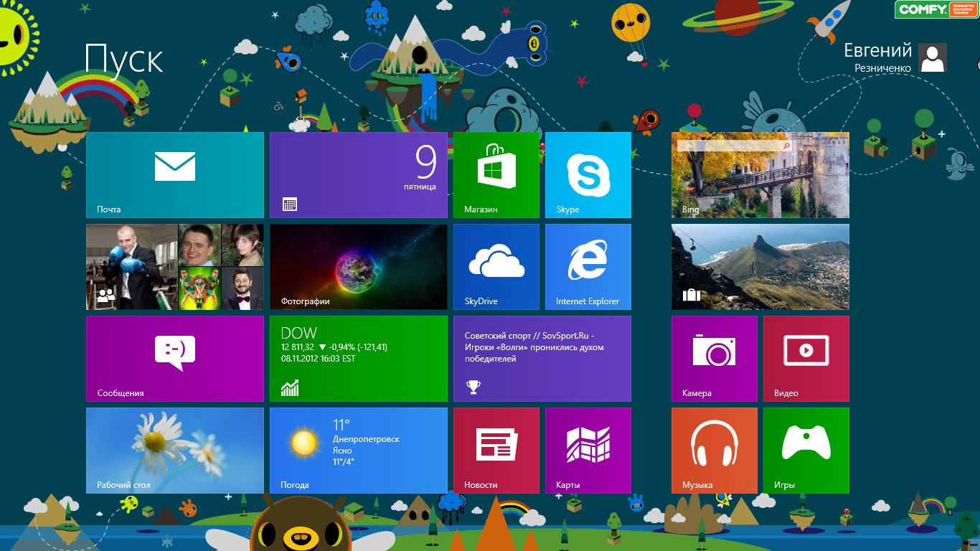Click the Пуск start title

coord(124,59)
